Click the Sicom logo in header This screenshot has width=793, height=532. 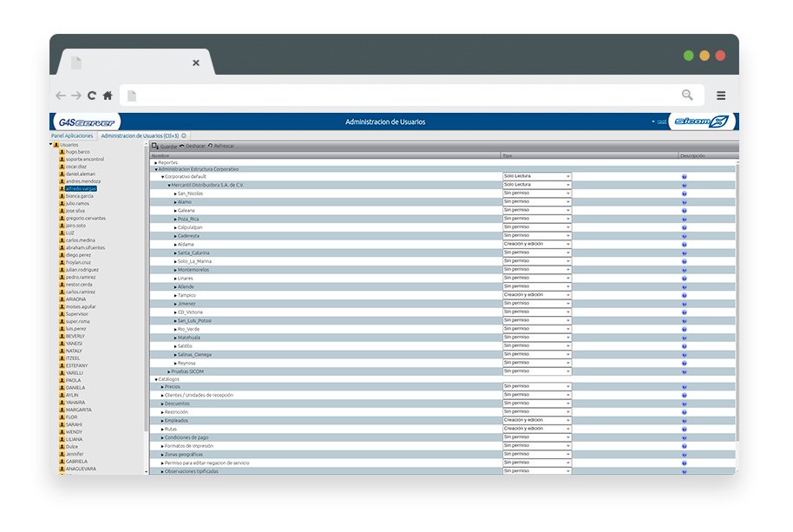[x=701, y=122]
